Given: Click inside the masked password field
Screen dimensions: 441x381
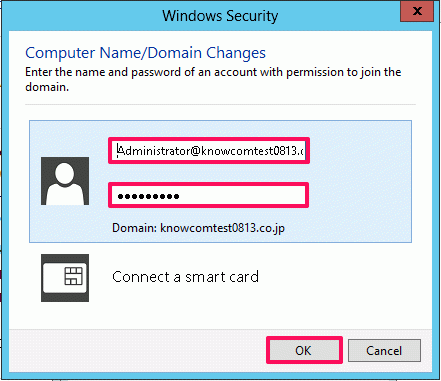Looking at the screenshot, I should (208, 195).
